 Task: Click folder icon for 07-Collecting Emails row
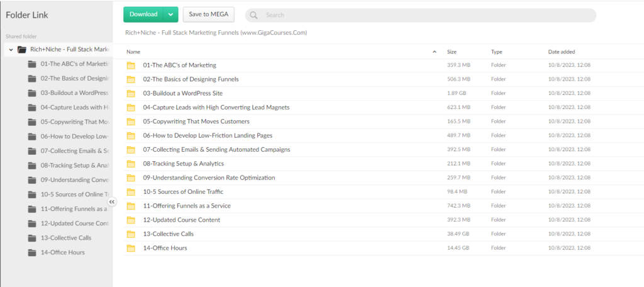point(131,150)
